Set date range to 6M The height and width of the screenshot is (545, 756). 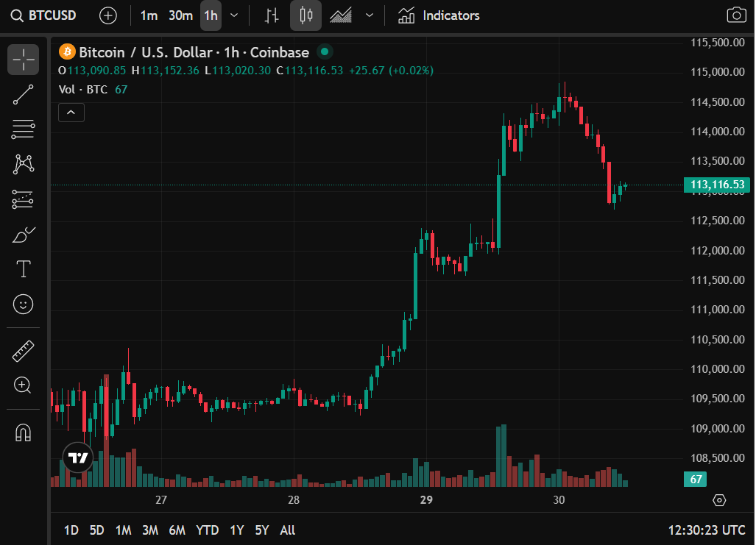pyautogui.click(x=177, y=530)
